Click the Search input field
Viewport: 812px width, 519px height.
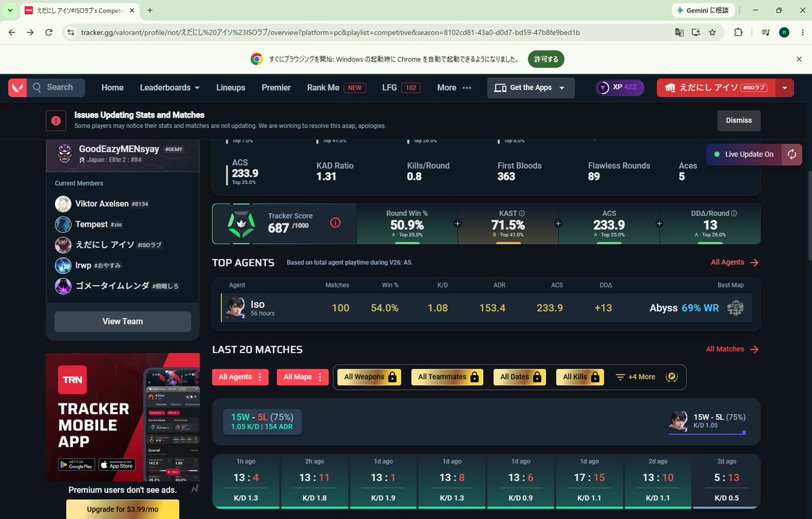click(x=56, y=87)
